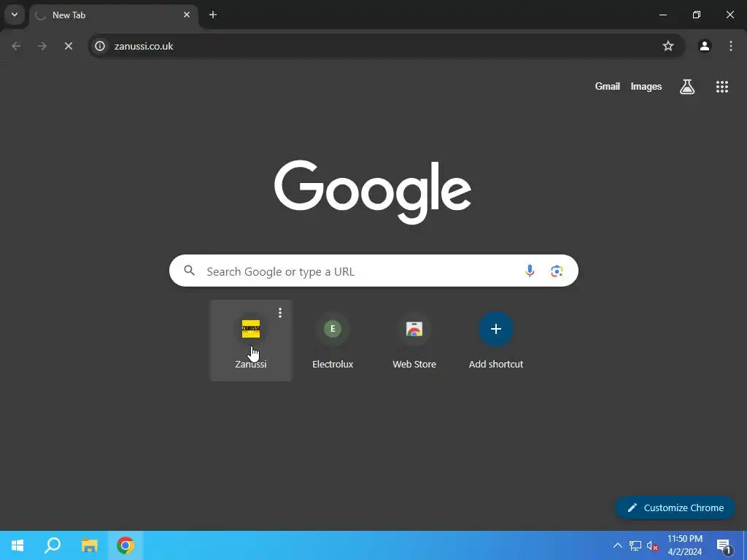Open Search Labs flask icon
747x560 pixels.
pyautogui.click(x=687, y=87)
